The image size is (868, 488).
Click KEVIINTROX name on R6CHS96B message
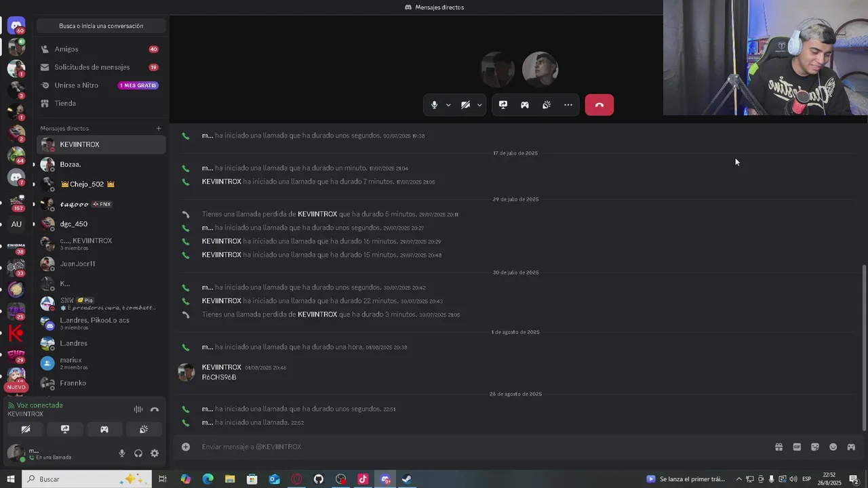(222, 367)
